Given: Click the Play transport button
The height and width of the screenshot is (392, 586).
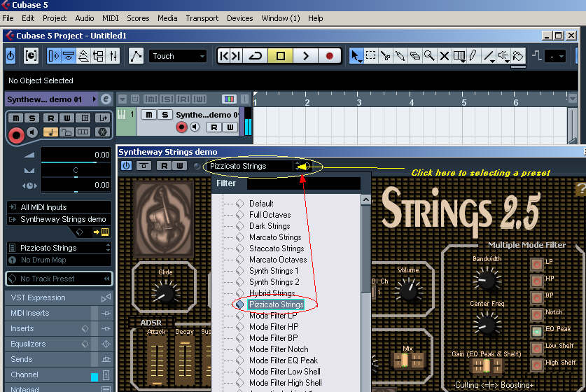Looking at the screenshot, I should (305, 56).
